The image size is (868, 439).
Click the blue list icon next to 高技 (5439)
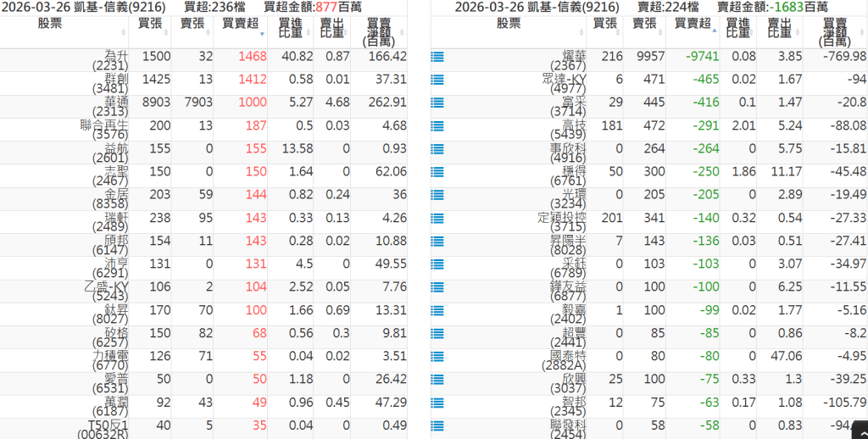tap(437, 125)
